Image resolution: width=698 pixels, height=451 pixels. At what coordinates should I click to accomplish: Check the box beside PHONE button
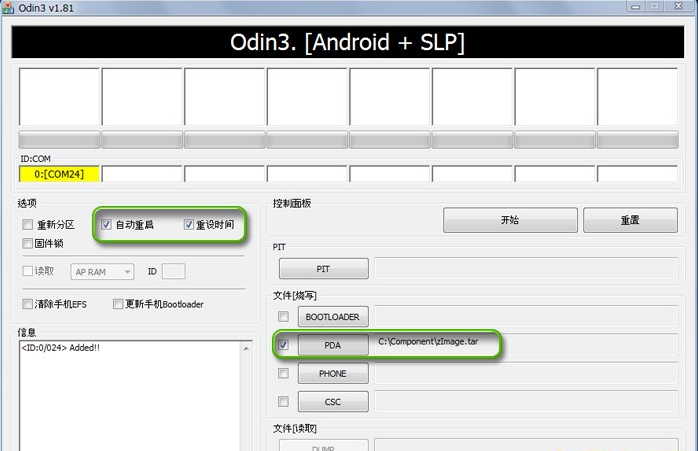283,373
